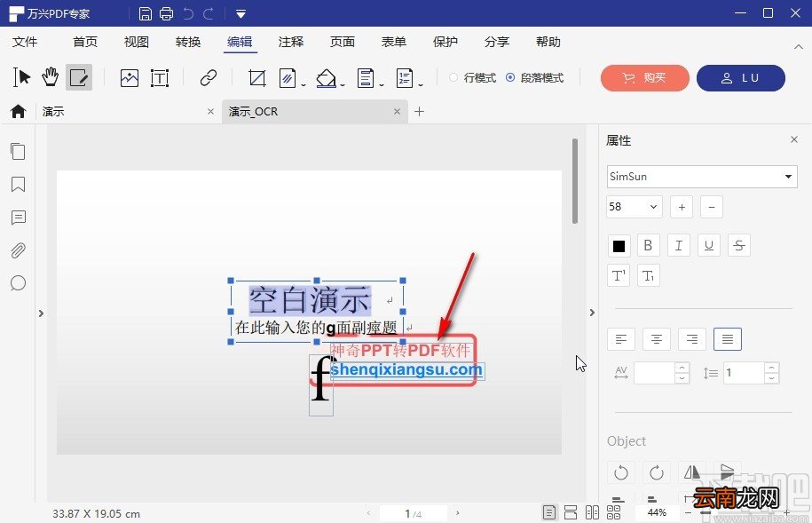This screenshot has width=812, height=523.
Task: Click the Link tool icon
Action: (x=209, y=78)
